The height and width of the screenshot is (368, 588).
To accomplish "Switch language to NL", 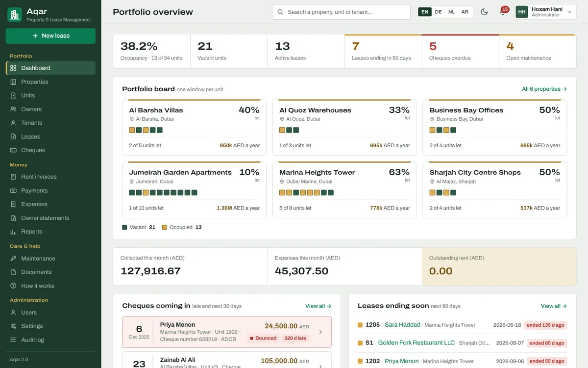I will 451,12.
